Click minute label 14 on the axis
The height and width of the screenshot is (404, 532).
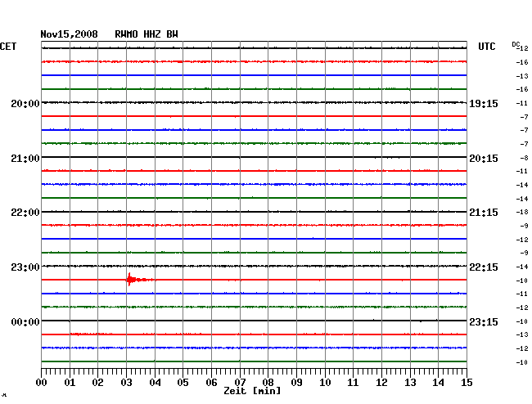tap(438, 383)
